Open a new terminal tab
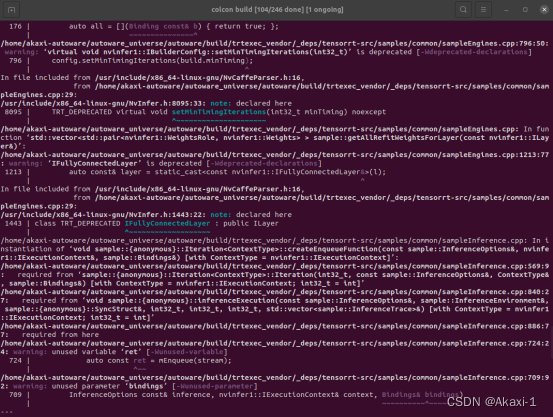The width and height of the screenshot is (553, 417). point(11,10)
